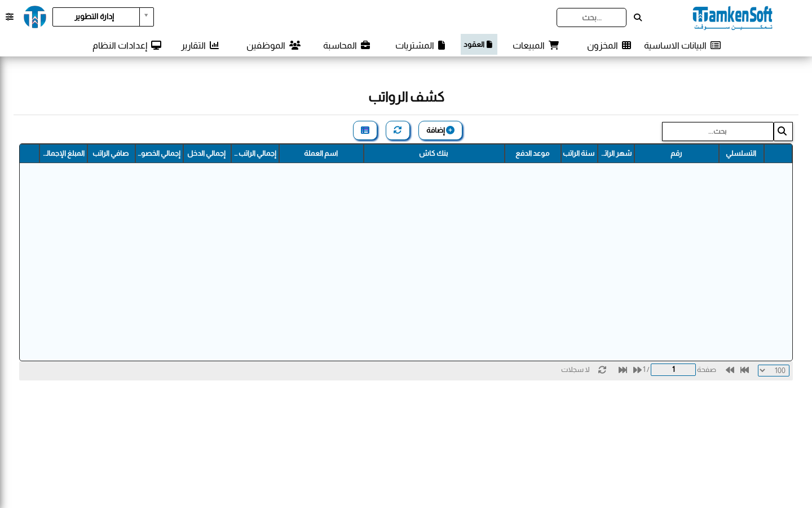Sort by the اسم العملة column header
Image resolution: width=812 pixels, height=508 pixels.
point(321,154)
